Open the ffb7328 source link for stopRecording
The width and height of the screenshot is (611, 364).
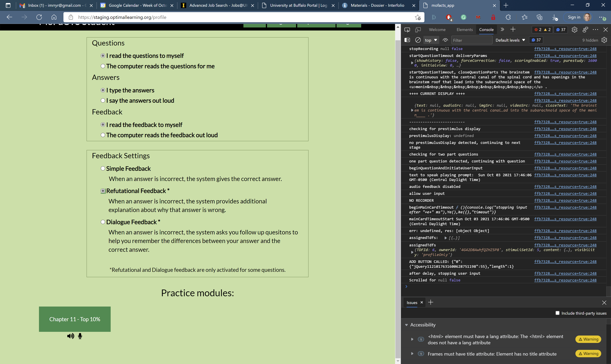pos(565,49)
